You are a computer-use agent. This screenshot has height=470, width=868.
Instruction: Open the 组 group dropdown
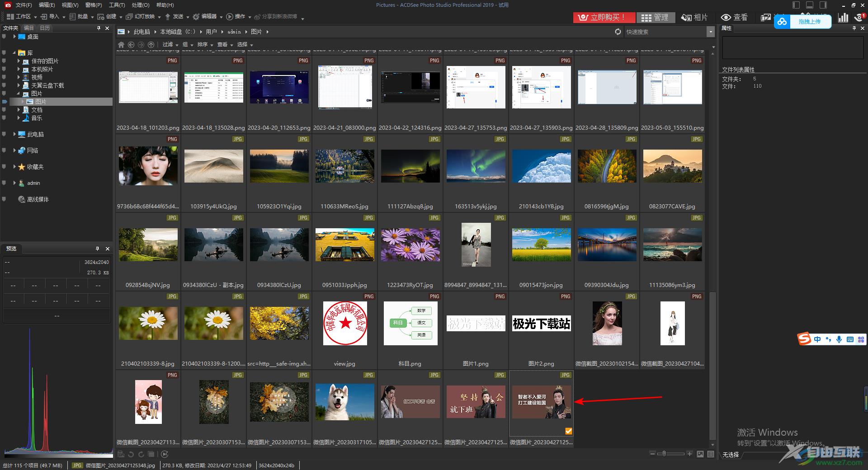187,45
